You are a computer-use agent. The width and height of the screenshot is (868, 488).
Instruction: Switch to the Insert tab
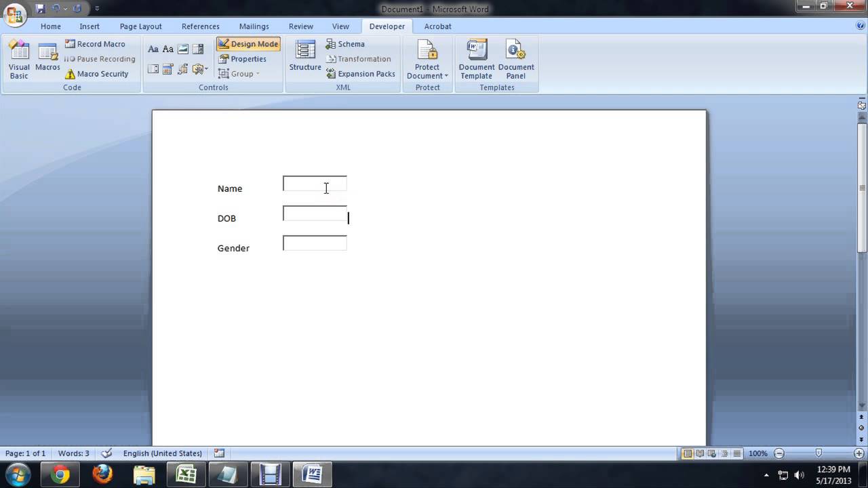[90, 26]
